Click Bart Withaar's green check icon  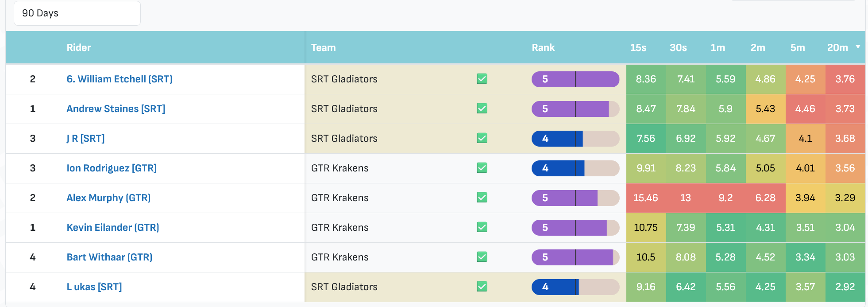coord(482,257)
